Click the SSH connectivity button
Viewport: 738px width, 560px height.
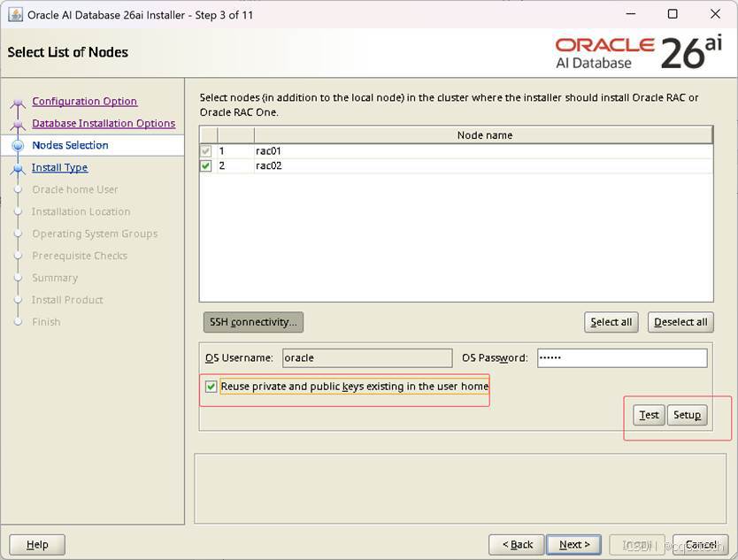(253, 322)
